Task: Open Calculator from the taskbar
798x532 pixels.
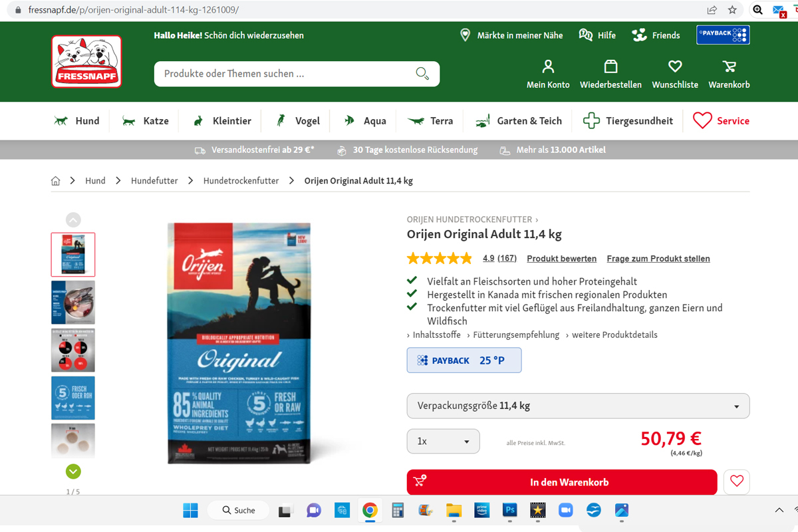Action: (398, 510)
